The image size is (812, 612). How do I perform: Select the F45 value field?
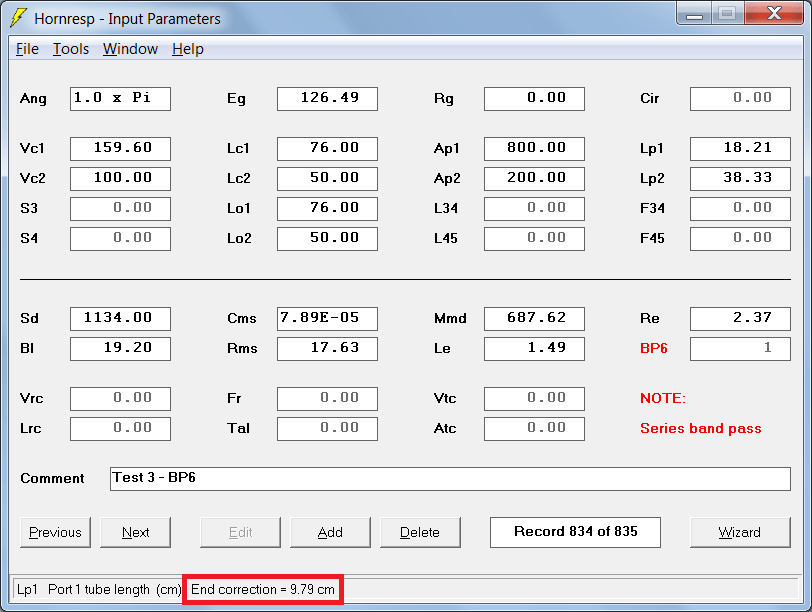[741, 239]
